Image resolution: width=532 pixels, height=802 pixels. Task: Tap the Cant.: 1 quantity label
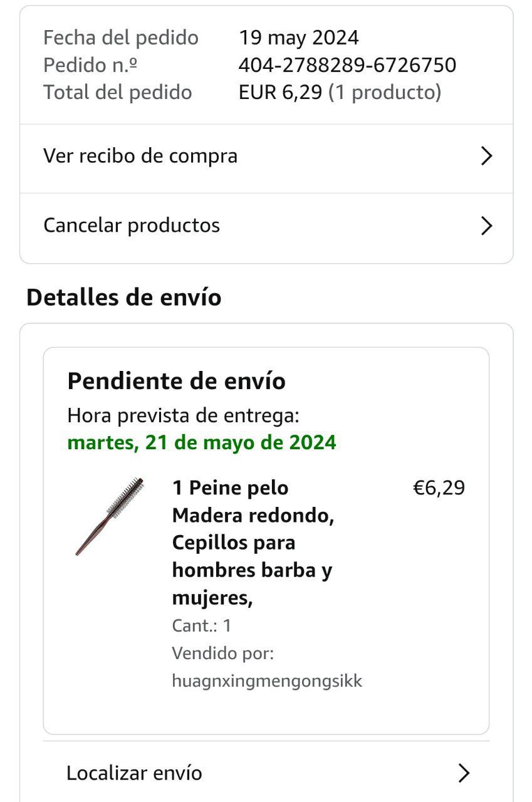point(202,626)
